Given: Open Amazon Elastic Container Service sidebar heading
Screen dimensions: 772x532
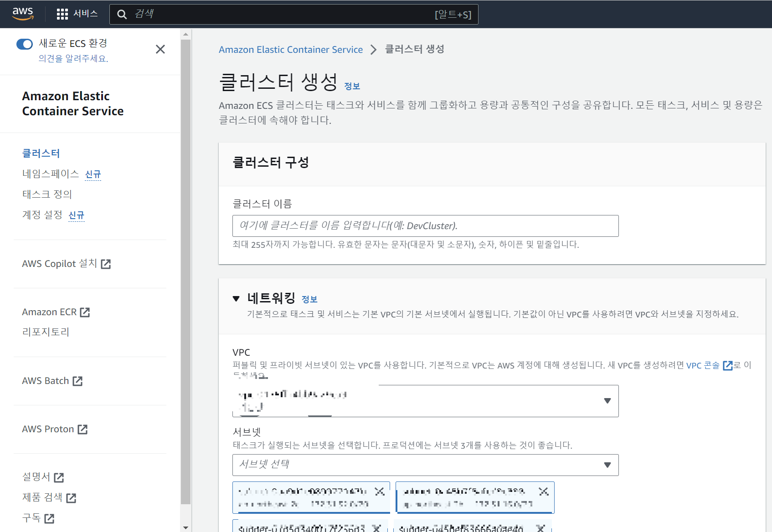Looking at the screenshot, I should pos(73,103).
